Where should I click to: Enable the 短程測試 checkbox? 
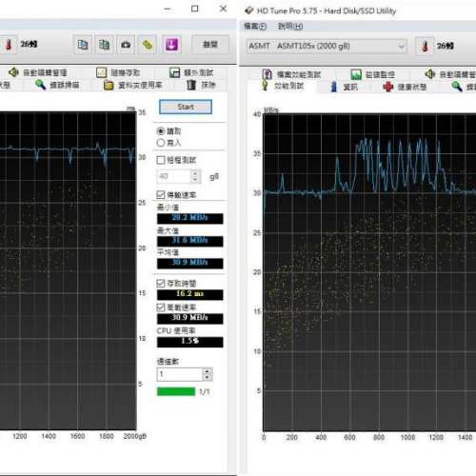coord(161,160)
